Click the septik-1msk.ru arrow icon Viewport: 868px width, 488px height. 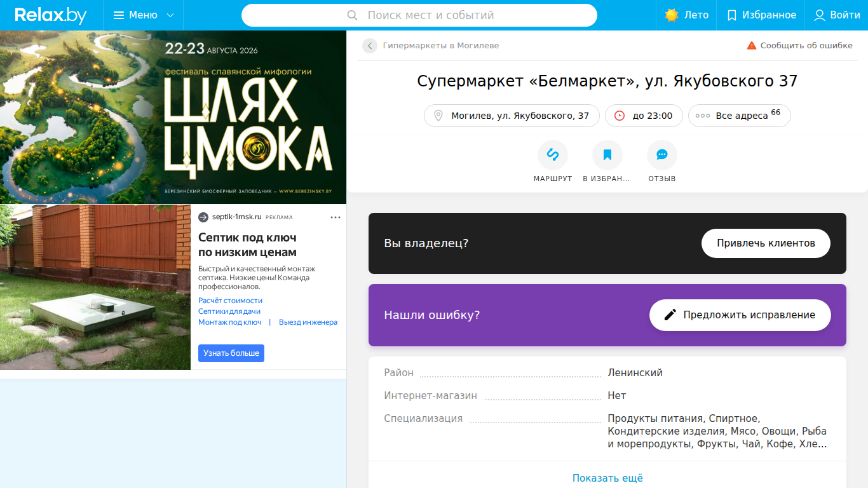(x=203, y=217)
